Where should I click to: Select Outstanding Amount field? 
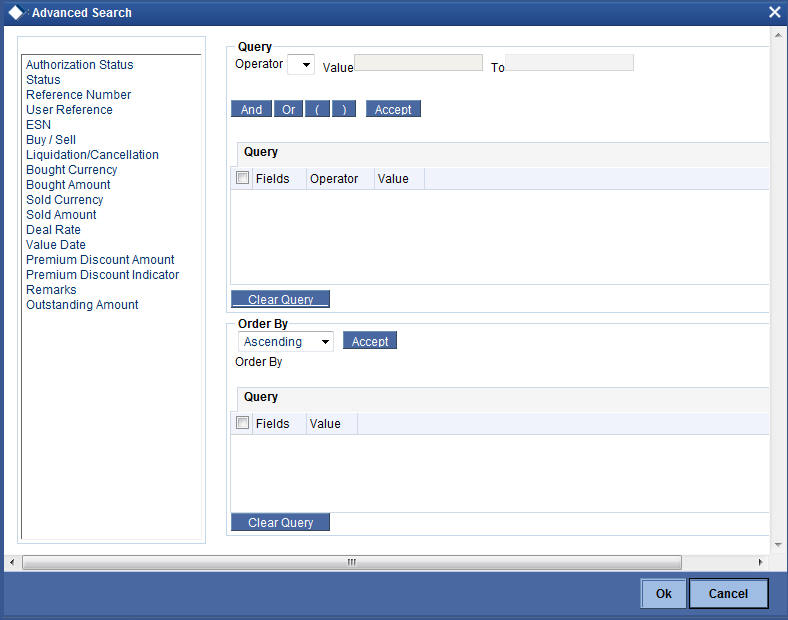click(82, 305)
